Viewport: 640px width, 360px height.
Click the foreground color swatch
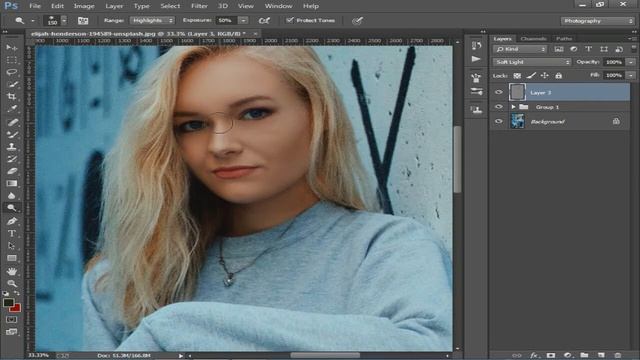(x=8, y=302)
